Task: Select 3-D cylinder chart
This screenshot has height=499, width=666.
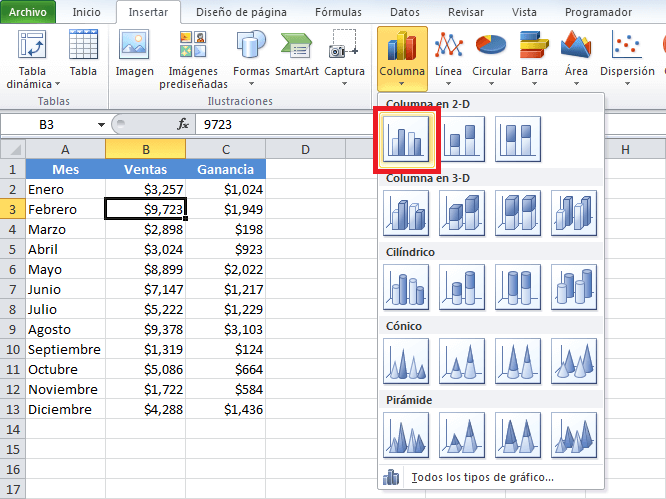Action: (574, 287)
